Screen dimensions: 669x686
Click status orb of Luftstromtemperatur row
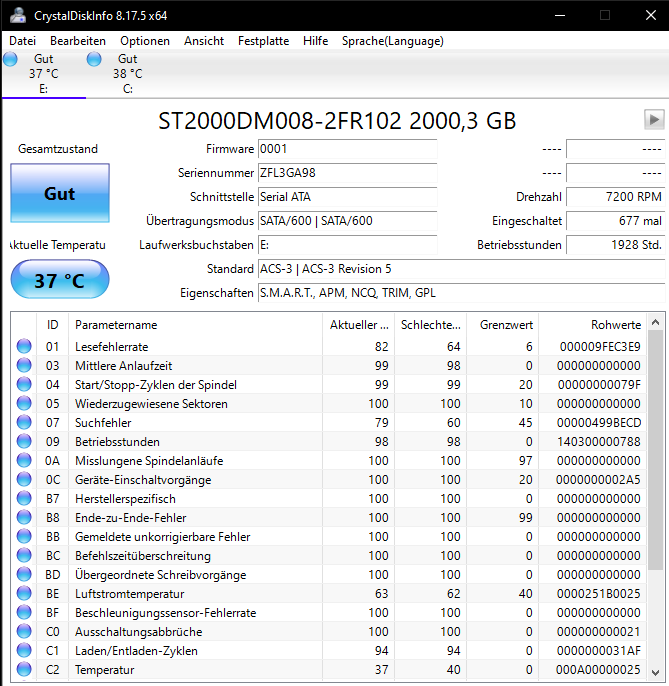[x=24, y=593]
